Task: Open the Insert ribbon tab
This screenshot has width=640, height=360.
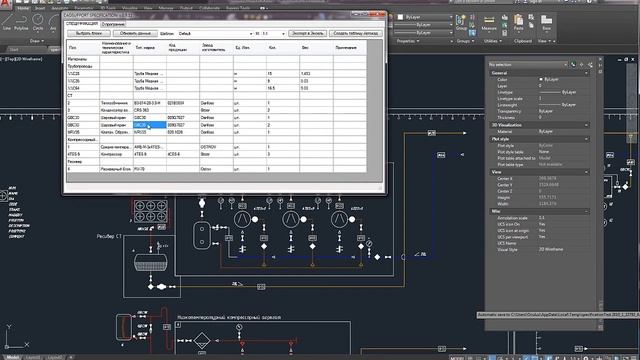Action: 40,8
